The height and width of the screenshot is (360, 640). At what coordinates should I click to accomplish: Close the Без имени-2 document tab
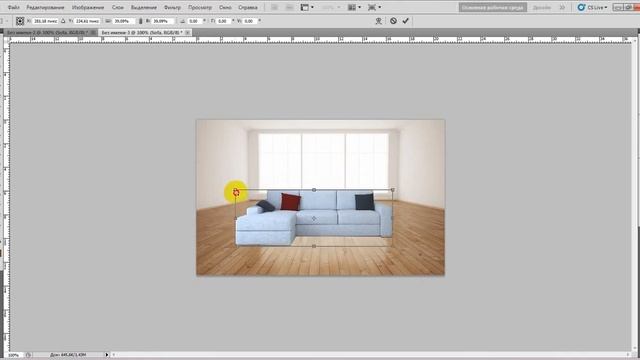point(93,32)
